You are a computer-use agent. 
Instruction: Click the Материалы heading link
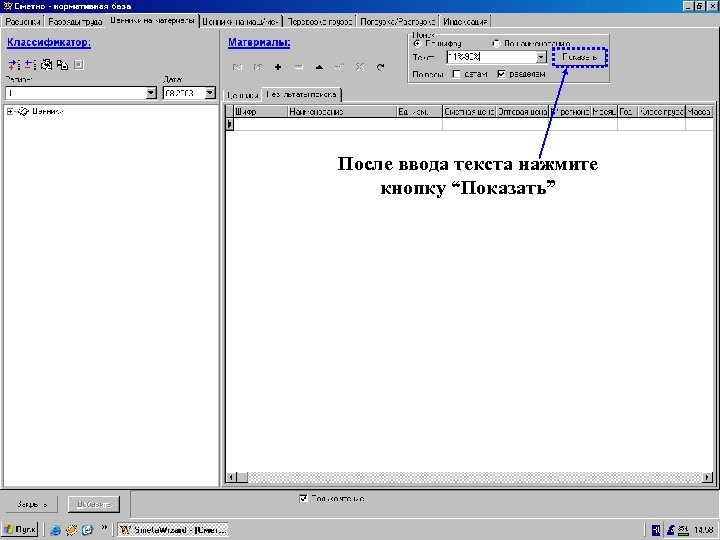(x=259, y=43)
